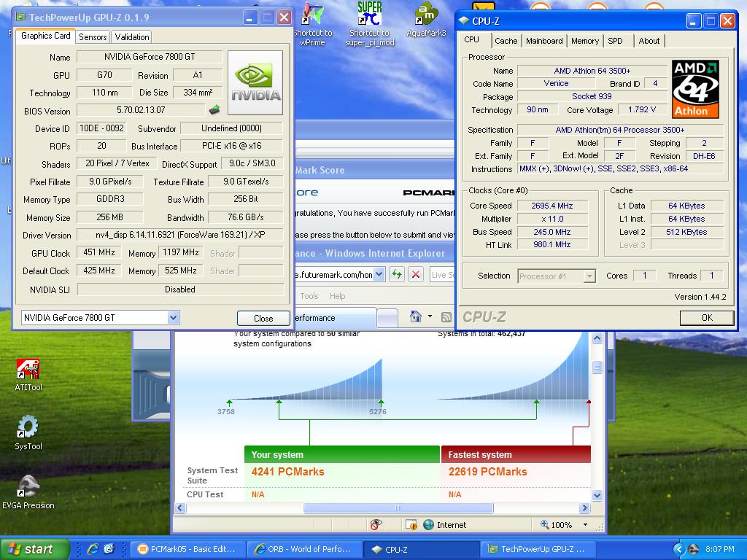The image size is (747, 560).
Task: Switch to PCMark05 Basic Edition taskbar button
Action: [187, 549]
